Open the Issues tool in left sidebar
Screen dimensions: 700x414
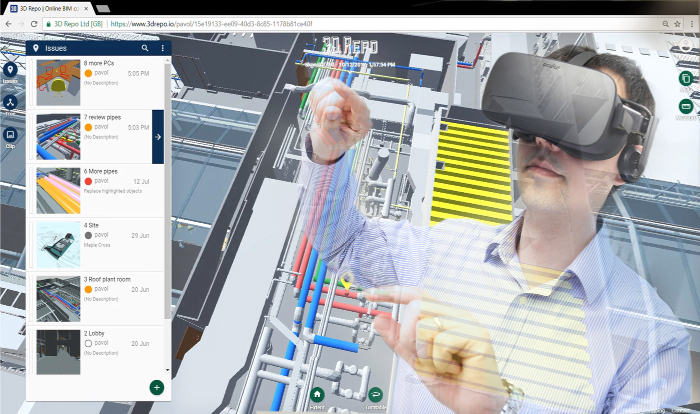[x=10, y=69]
